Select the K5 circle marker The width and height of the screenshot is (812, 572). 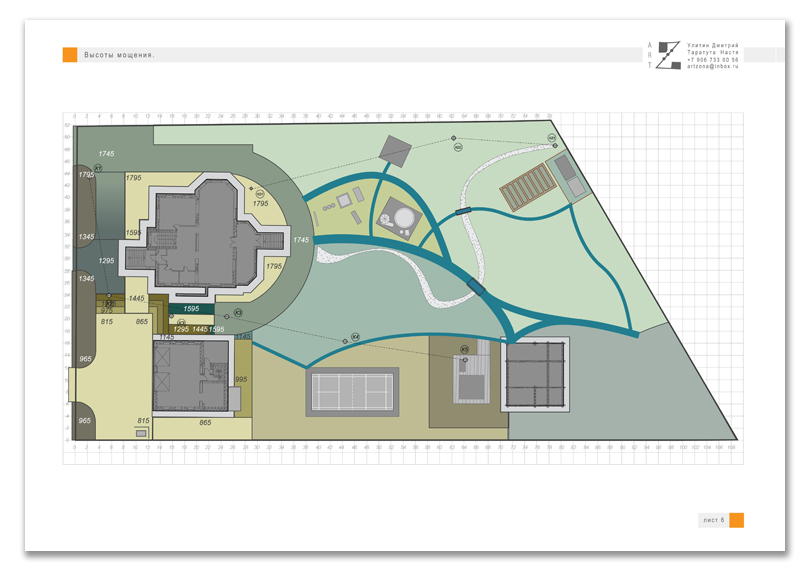pyautogui.click(x=465, y=349)
